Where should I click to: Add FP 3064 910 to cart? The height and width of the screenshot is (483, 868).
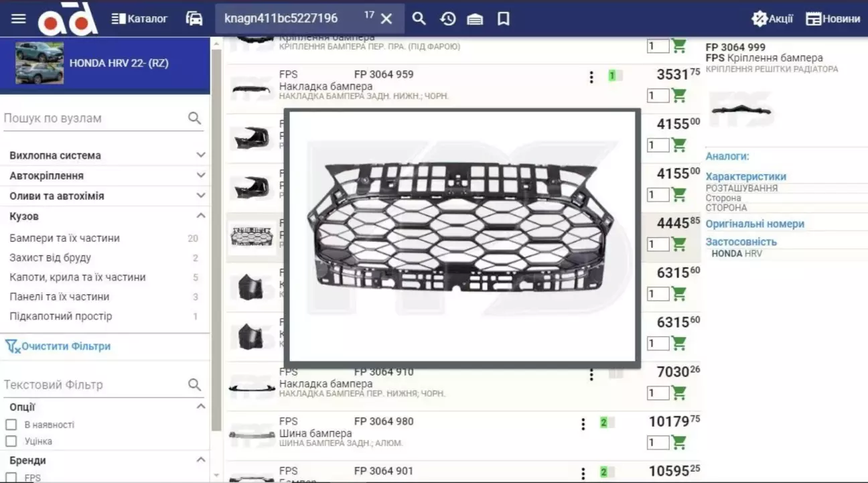pyautogui.click(x=679, y=393)
